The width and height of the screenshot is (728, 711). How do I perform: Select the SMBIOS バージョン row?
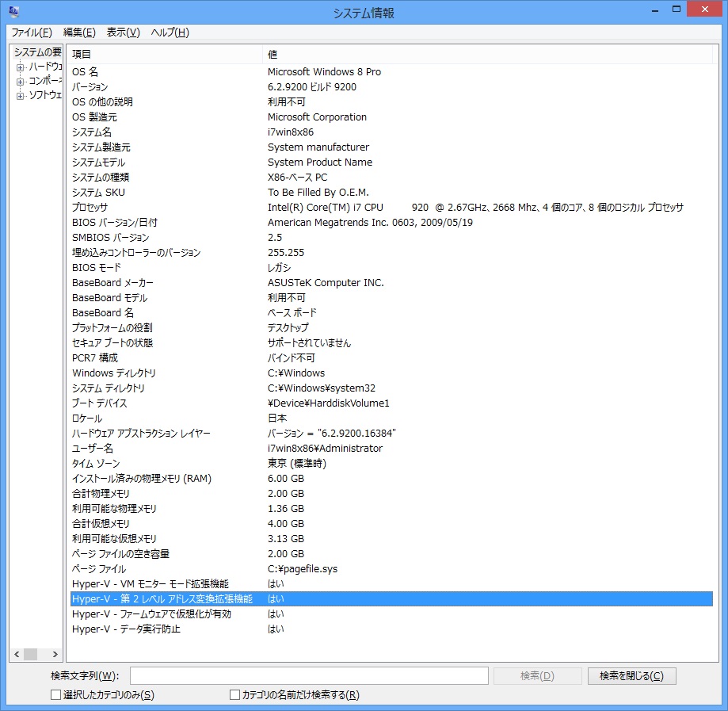tap(391, 238)
